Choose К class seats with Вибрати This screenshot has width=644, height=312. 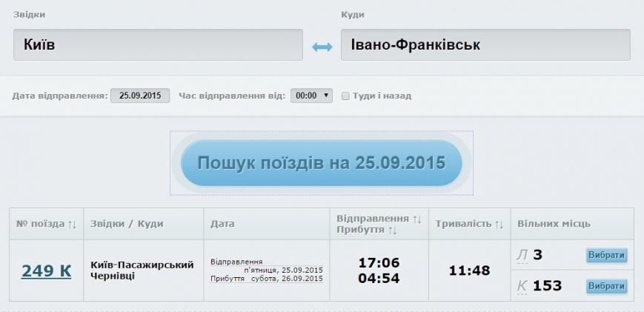(x=606, y=286)
